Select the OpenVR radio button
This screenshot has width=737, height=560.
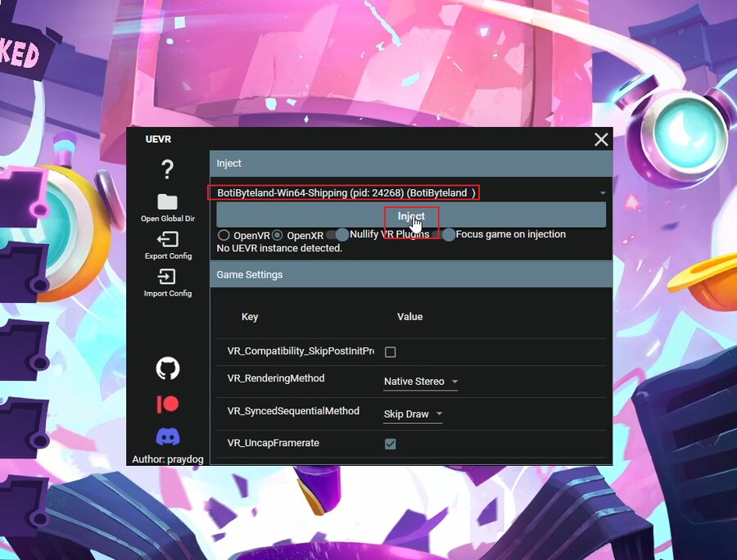(224, 235)
